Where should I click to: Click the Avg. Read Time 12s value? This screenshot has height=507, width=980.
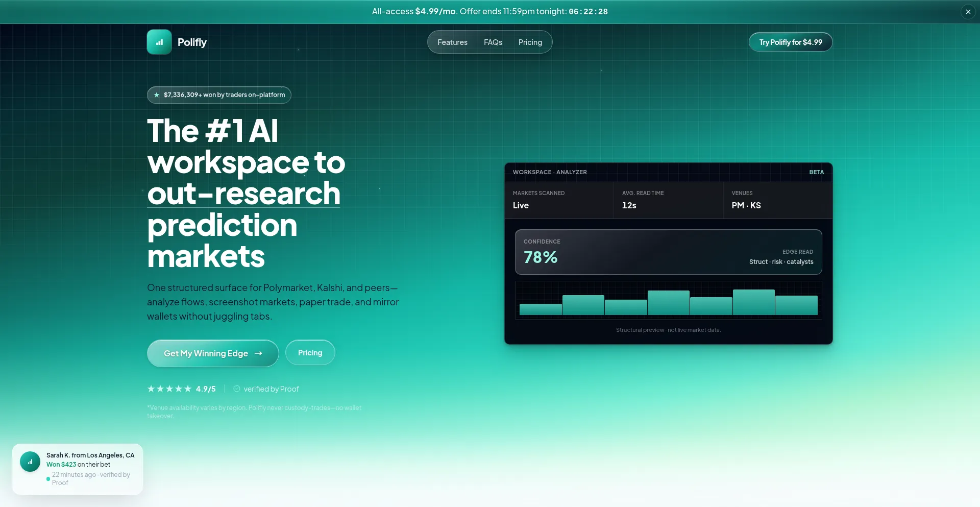point(629,205)
